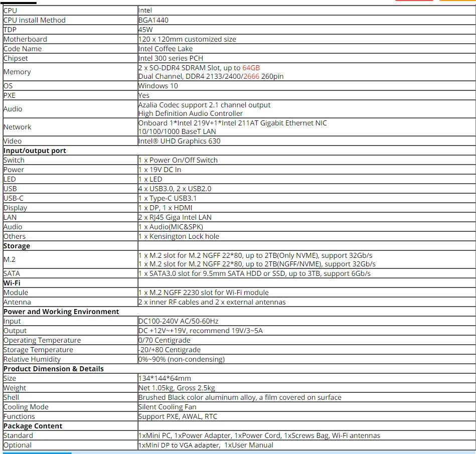Select the 'Cooling Mode' label
The width and height of the screenshot is (476, 454).
point(26,407)
